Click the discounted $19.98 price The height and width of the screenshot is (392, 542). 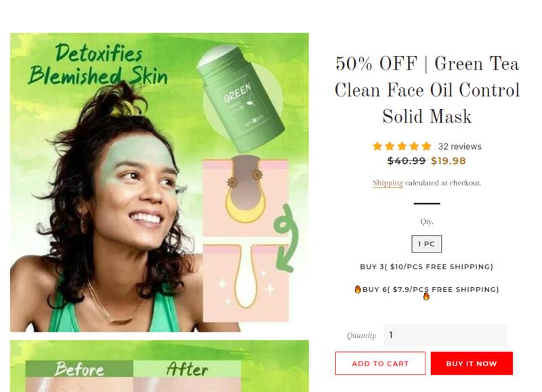tap(449, 161)
